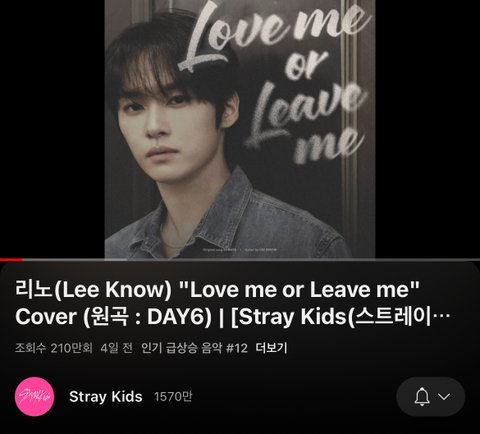Tap the 리노(Lee Know) title's first line
Screen dimensions: 480x434
coord(217,289)
